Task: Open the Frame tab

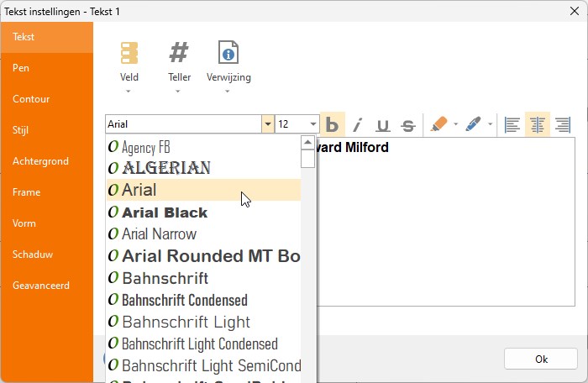Action: click(x=47, y=192)
